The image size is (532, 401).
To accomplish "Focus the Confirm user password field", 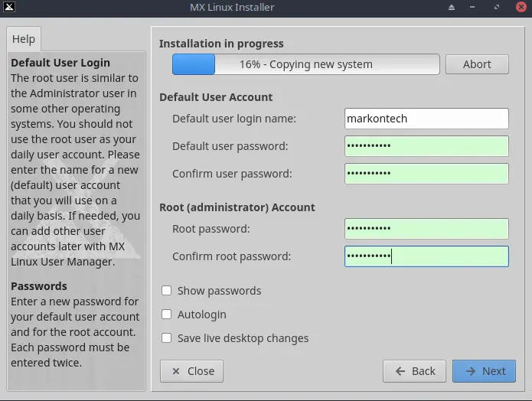I will coord(426,174).
